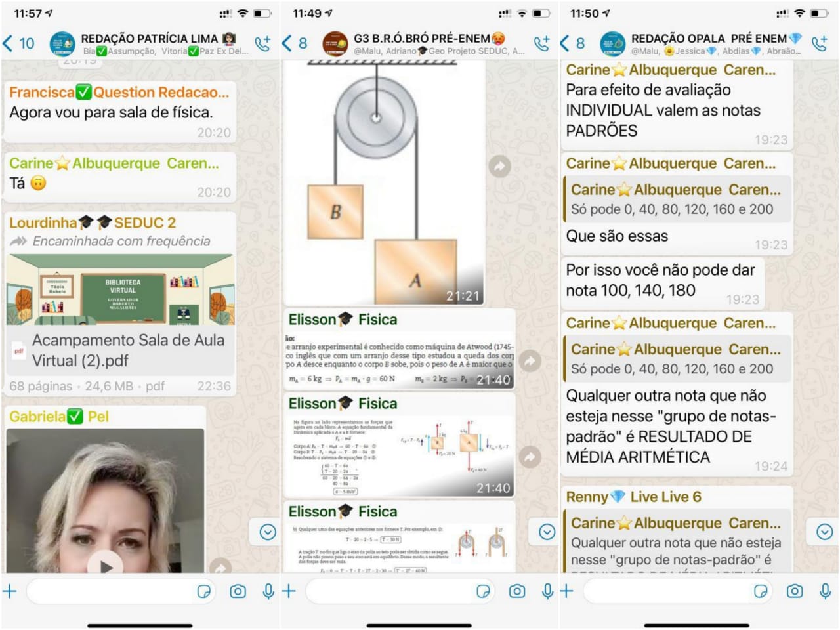
Task: Open Elisson's bottom pulley tension image
Action: click(x=399, y=549)
